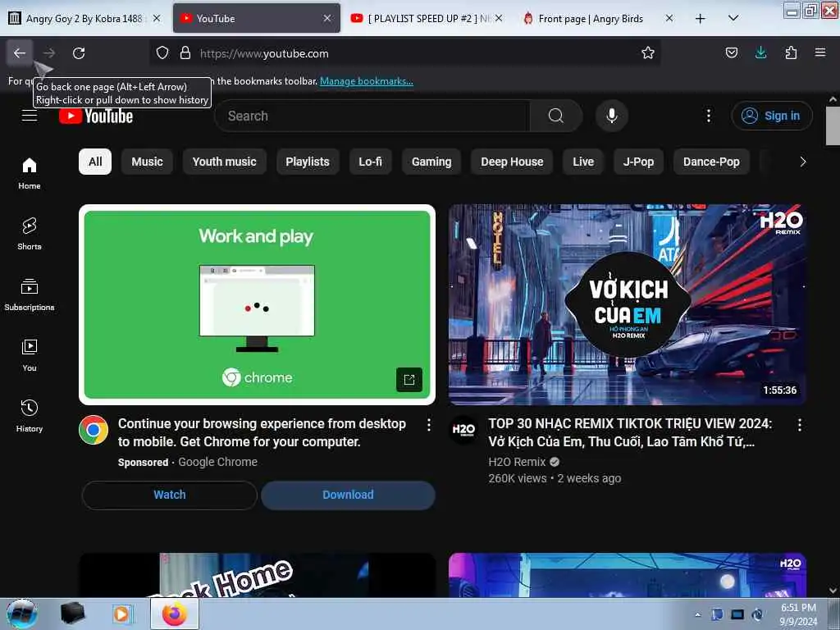Open the H2O Remix channel name link
The width and height of the screenshot is (840, 630).
[517, 462]
